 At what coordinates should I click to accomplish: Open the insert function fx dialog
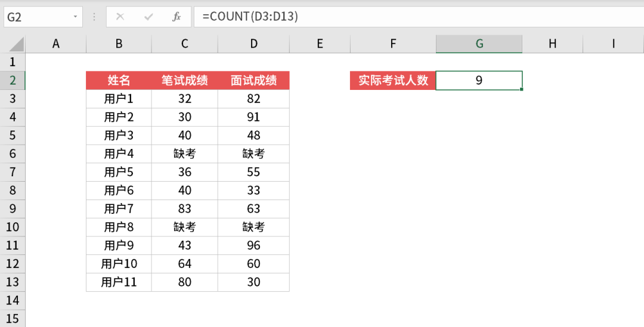click(x=177, y=17)
